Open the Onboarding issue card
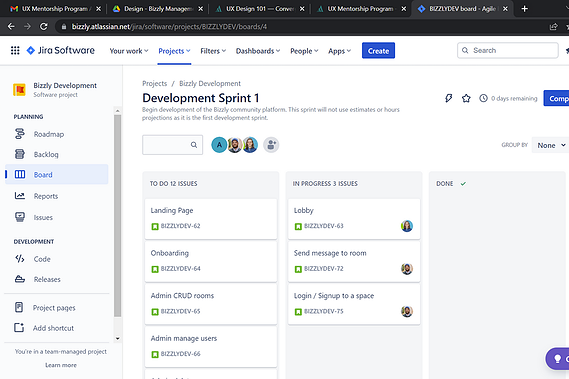The image size is (569, 379). [x=211, y=261]
